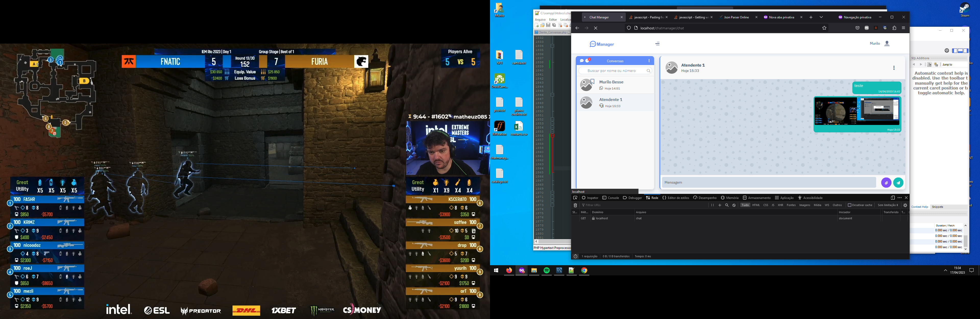Image resolution: width=980 pixels, height=319 pixels.
Task: Open the Editor de estilos panel
Action: tap(676, 198)
